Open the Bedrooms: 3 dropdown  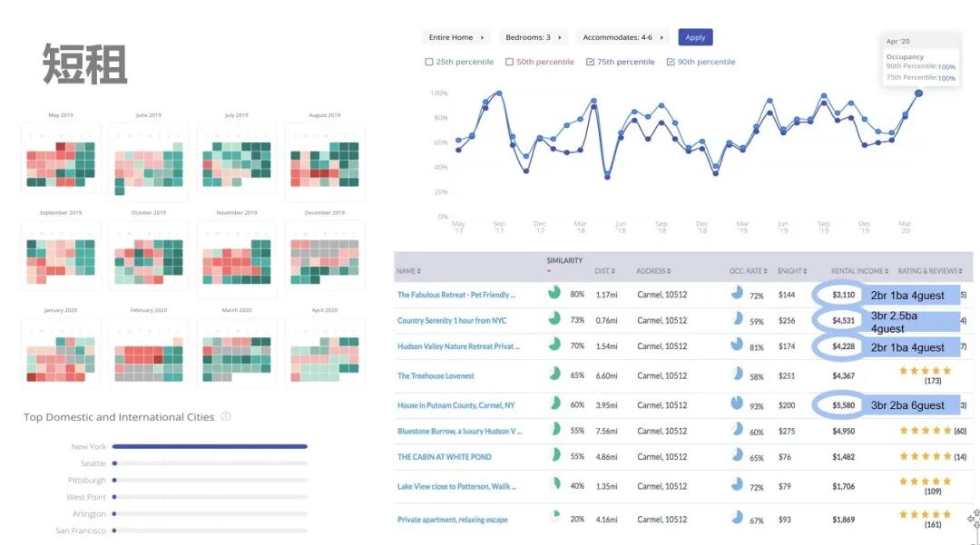534,37
